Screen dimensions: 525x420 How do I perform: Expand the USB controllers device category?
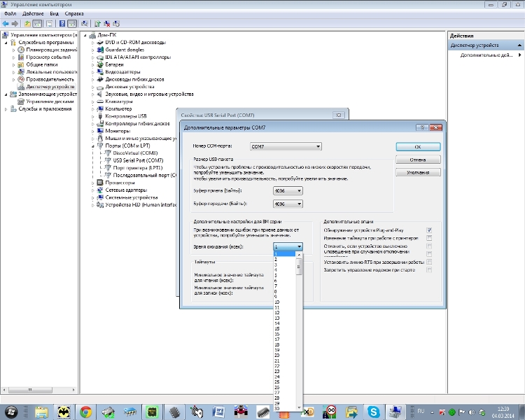[92, 116]
